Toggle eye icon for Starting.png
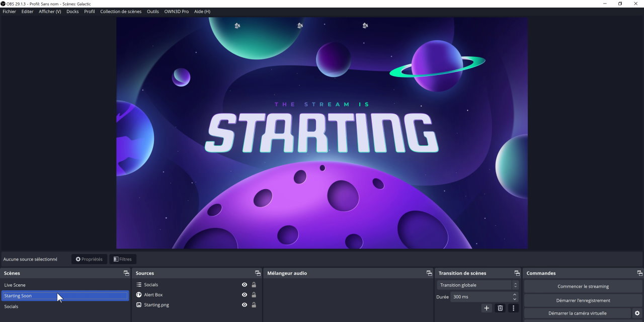The height and width of the screenshot is (322, 644). [x=245, y=305]
